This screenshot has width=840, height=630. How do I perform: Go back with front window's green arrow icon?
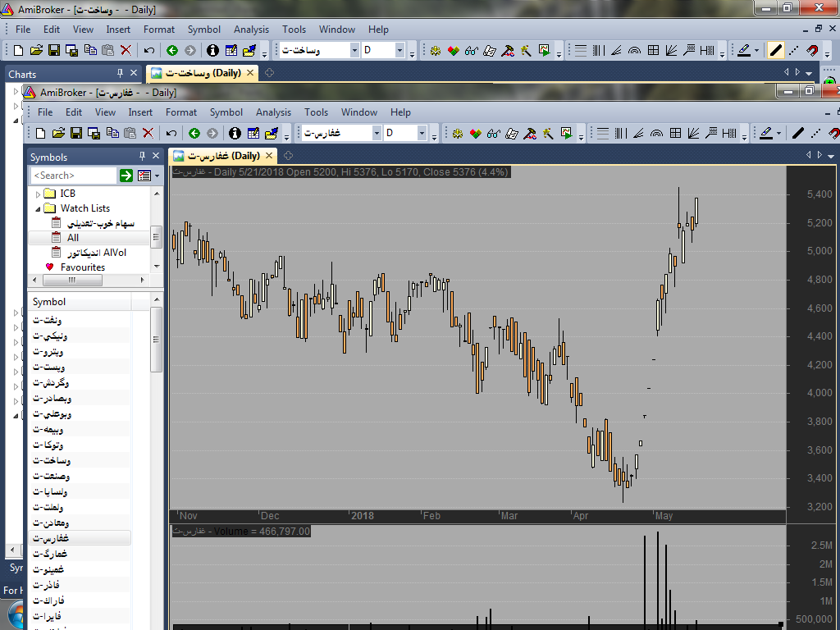[194, 134]
